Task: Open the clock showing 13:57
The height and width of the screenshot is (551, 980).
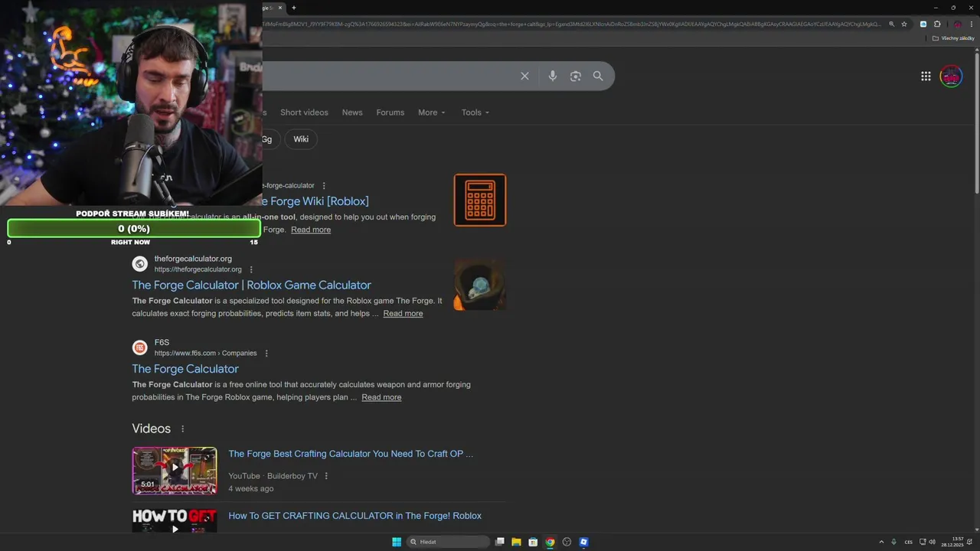Action: click(952, 542)
